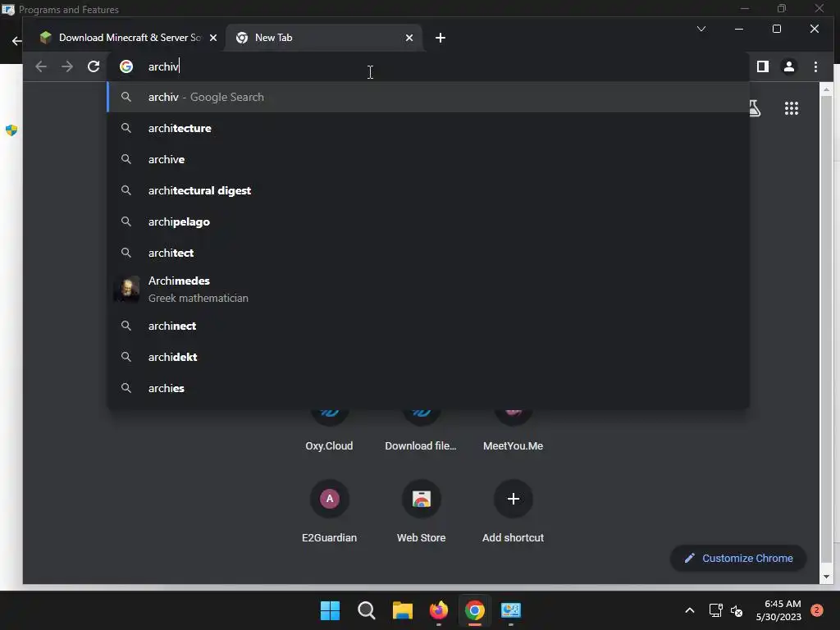The height and width of the screenshot is (630, 840).
Task: Open the MeetYou.Me shortcut
Action: click(514, 431)
